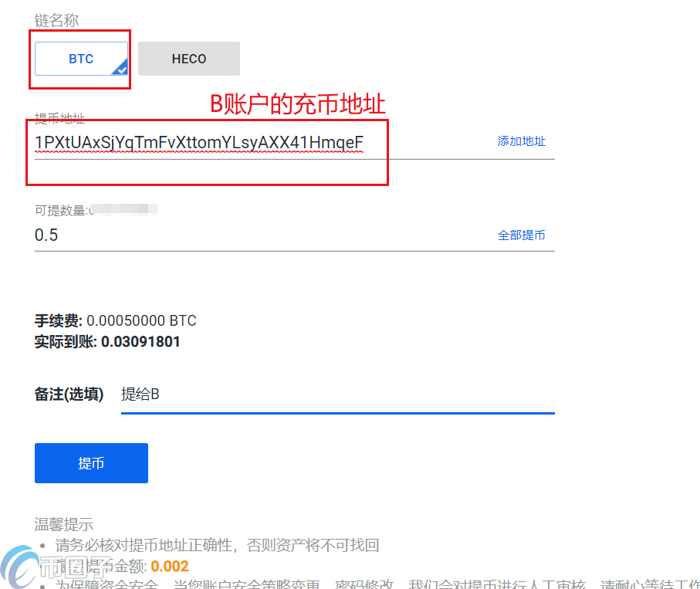The width and height of the screenshot is (700, 589).
Task: Click 全部提币 to withdraw all
Action: point(522,235)
